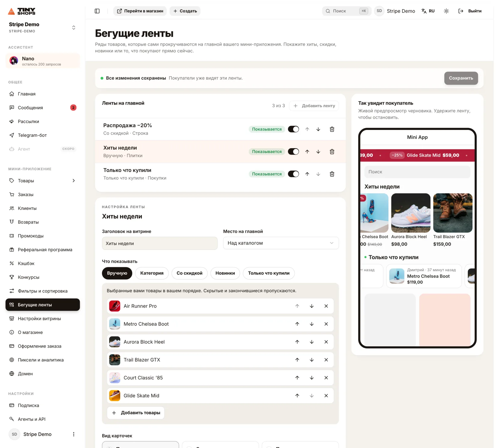Select Категория content source option
The width and height of the screenshot is (496, 448).
[152, 273]
